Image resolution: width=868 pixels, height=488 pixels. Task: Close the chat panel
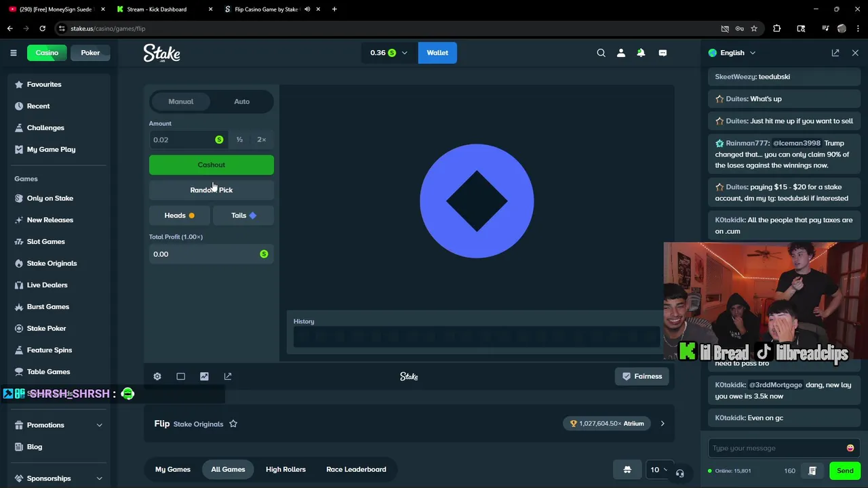855,53
